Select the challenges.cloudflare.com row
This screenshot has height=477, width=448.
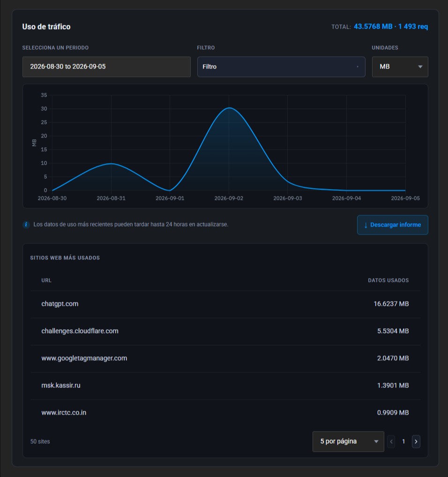click(225, 331)
